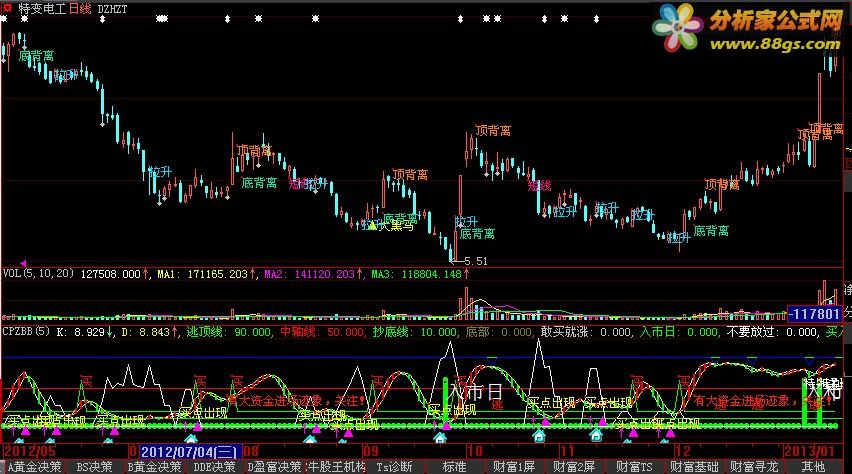Click the red icon beside 特变电工 title
Viewport: 852px width, 474px height.
click(8, 8)
